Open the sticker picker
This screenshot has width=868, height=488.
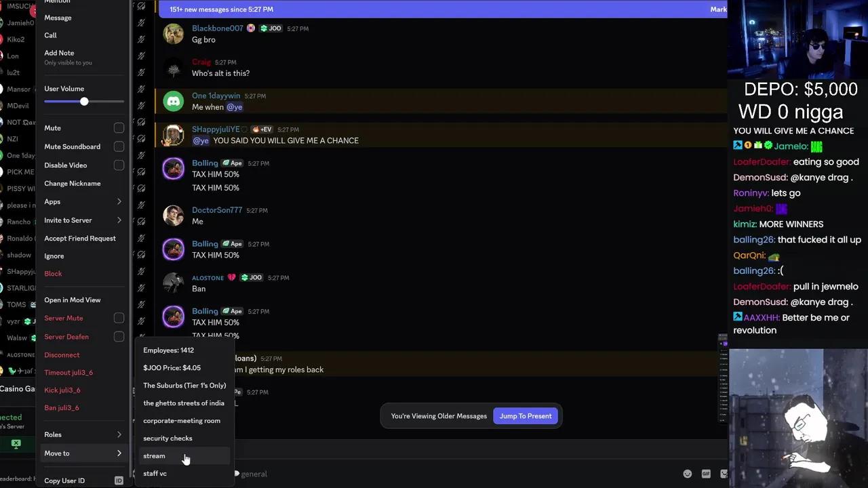(724, 474)
